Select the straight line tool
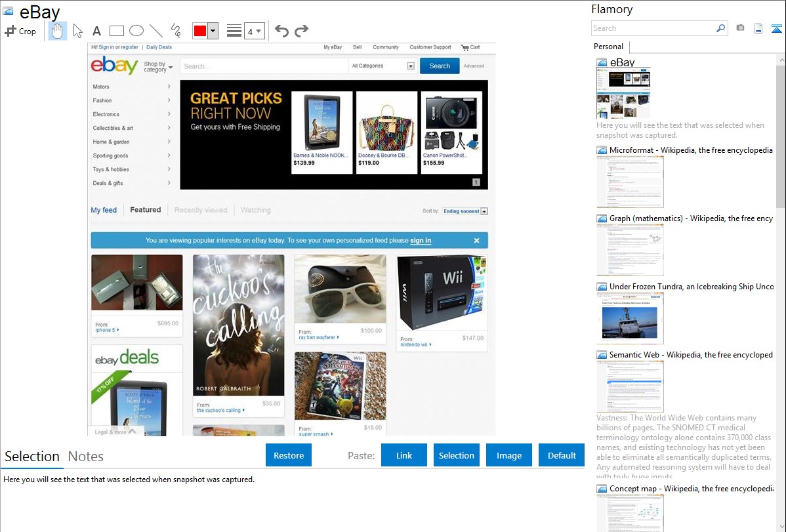This screenshot has height=532, width=786. [156, 31]
